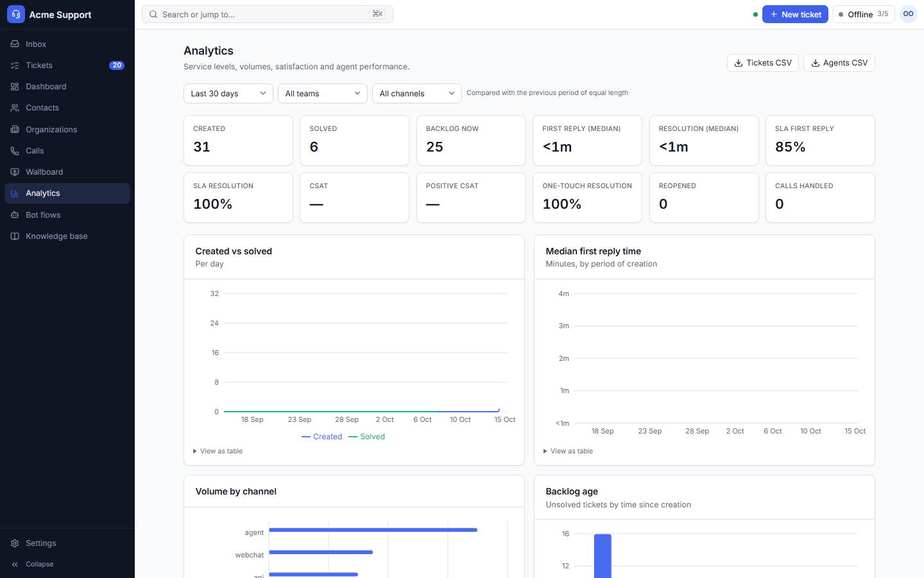Expand View as table under Median first reply
Image resolution: width=924 pixels, height=578 pixels.
point(569,451)
